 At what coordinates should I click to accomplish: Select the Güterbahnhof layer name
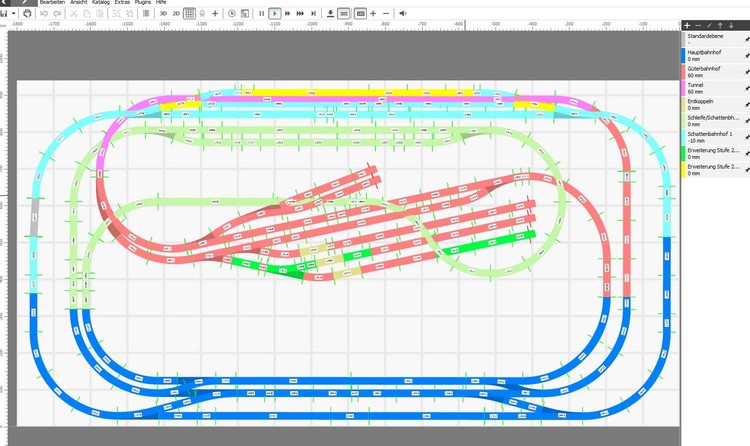coord(704,68)
